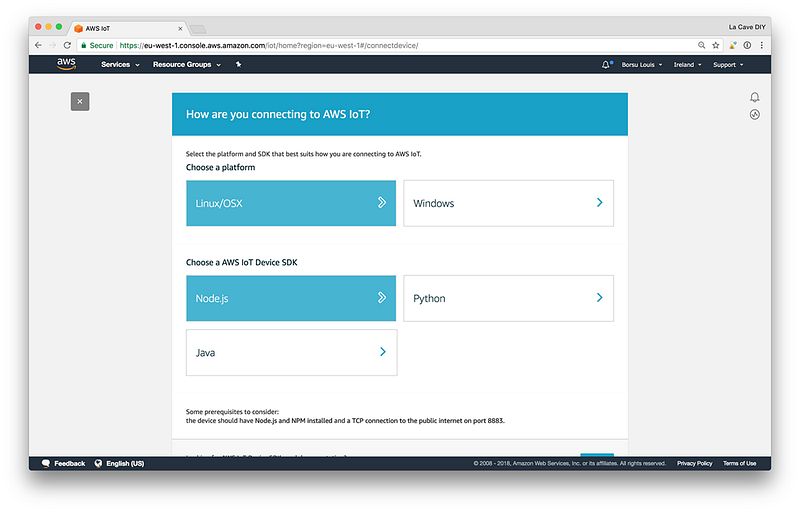Image resolution: width=800 pixels, height=512 pixels.
Task: Reload the page with the refresh icon
Action: 67,45
